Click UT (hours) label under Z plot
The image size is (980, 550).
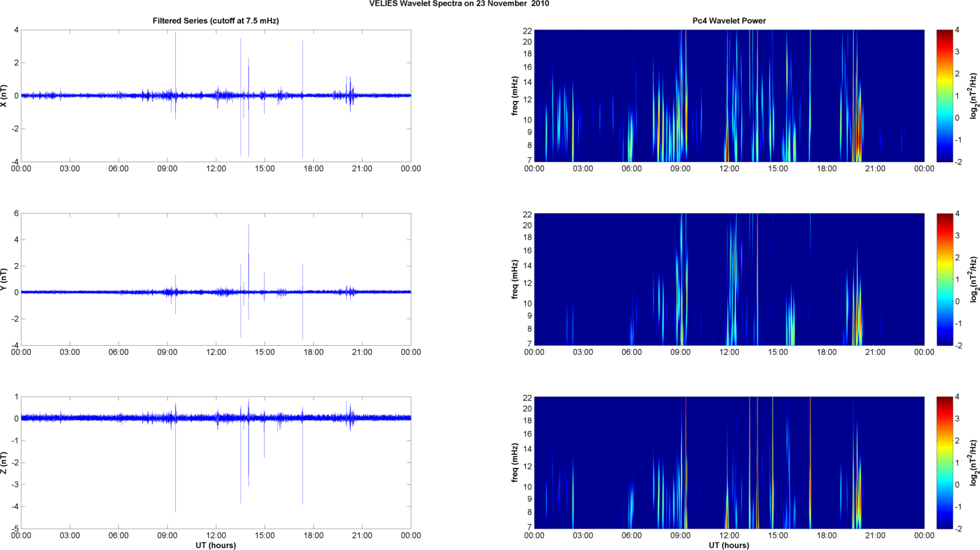tap(215, 545)
